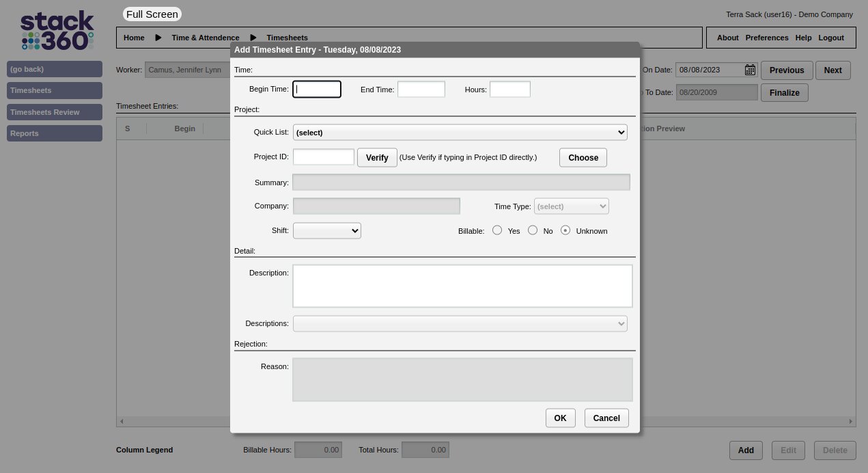Click the arrow after Home breadcrumb
Screen dimensions: 868x473
(x=158, y=38)
